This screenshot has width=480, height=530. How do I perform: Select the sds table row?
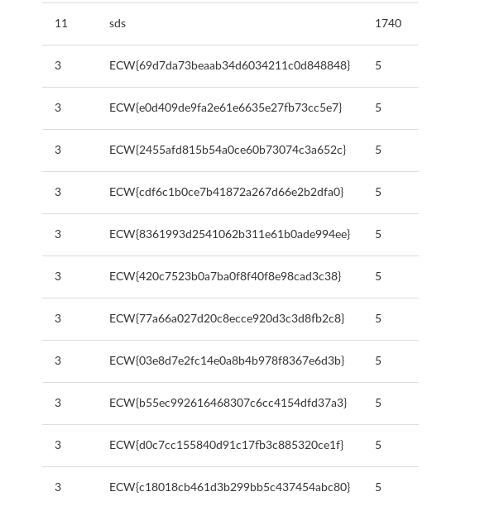[x=230, y=24]
